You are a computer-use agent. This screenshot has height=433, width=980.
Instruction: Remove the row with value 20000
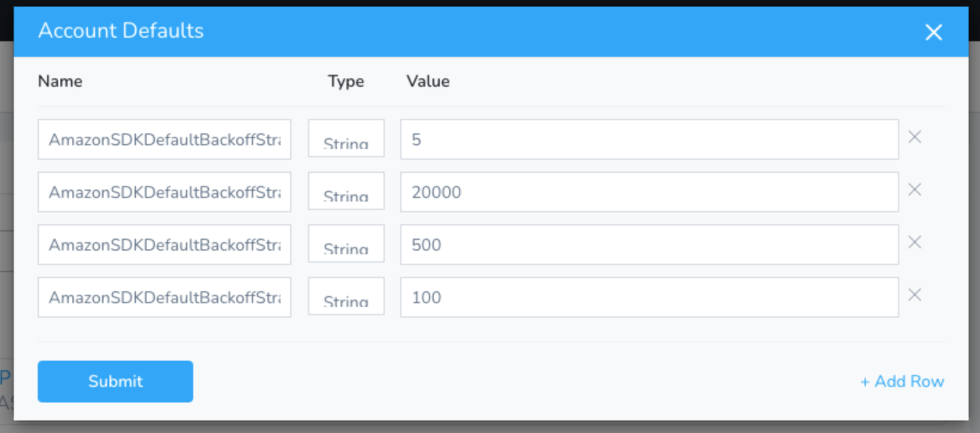(915, 190)
